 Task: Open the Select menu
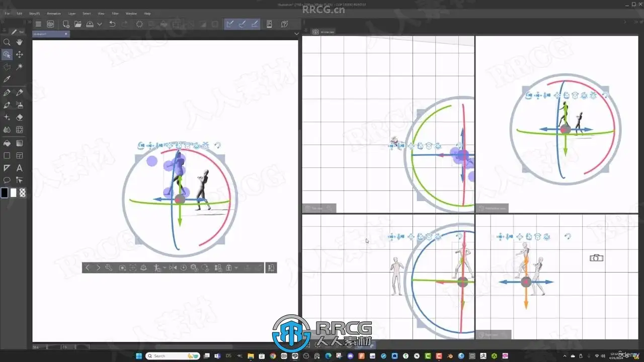click(87, 14)
